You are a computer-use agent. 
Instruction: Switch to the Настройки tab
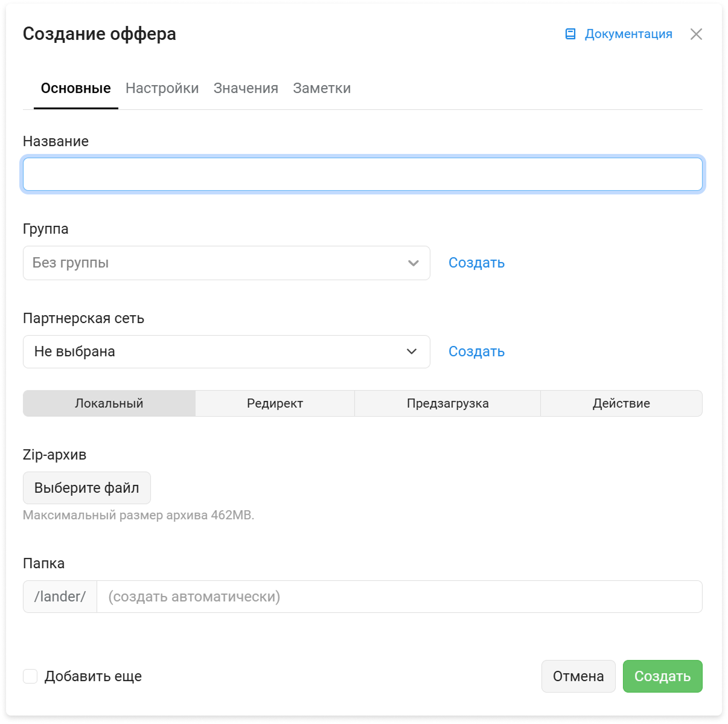pos(162,88)
